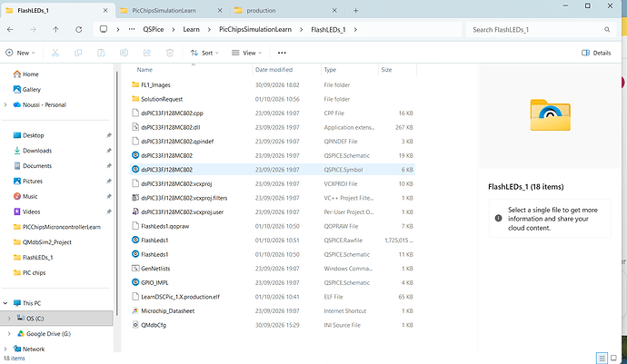Navigate to QSPice in the address bar
Screen dimensions: 627x364
[x=154, y=30]
